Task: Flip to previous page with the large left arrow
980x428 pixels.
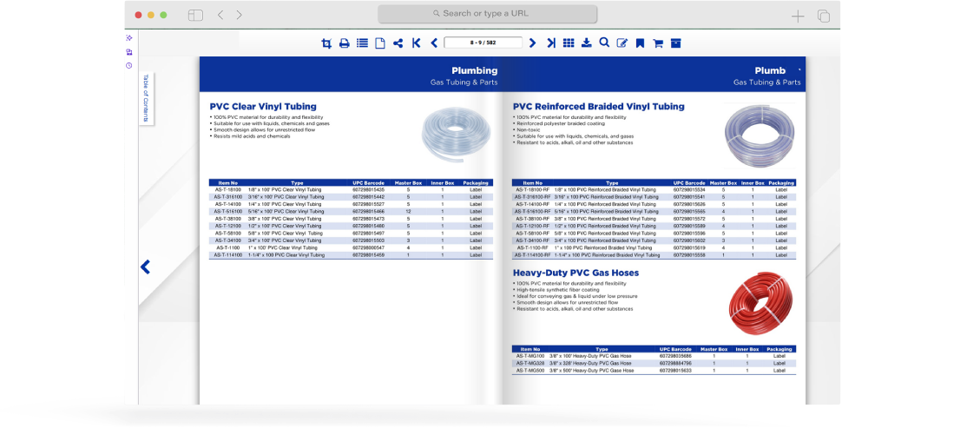Action: coord(146,267)
